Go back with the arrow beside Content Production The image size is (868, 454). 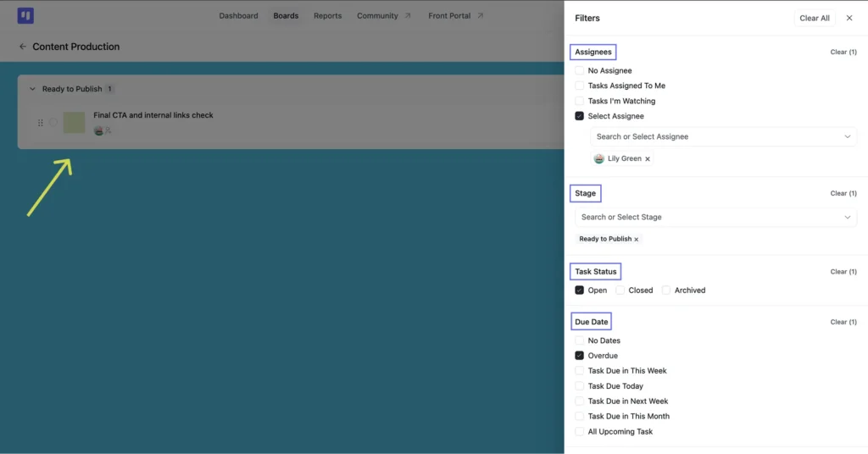(x=23, y=47)
